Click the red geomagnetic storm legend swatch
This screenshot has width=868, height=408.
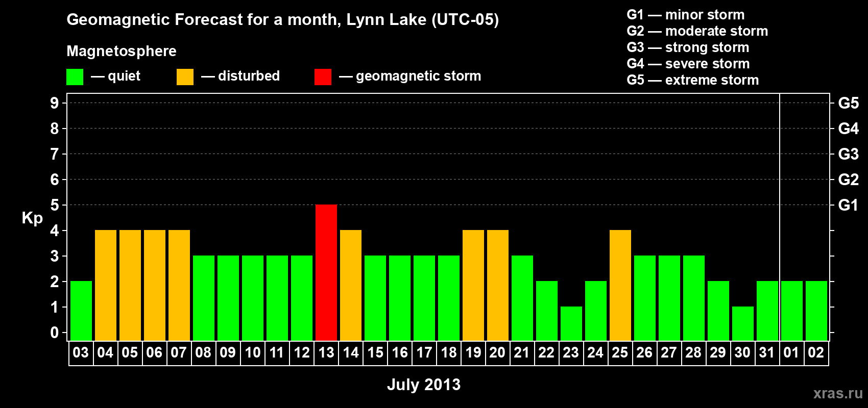point(323,77)
